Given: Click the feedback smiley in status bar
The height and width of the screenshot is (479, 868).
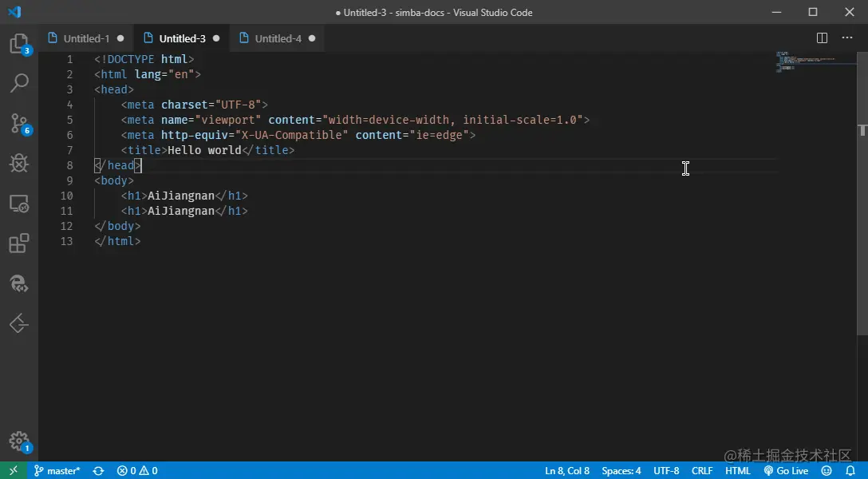Looking at the screenshot, I should point(827,471).
